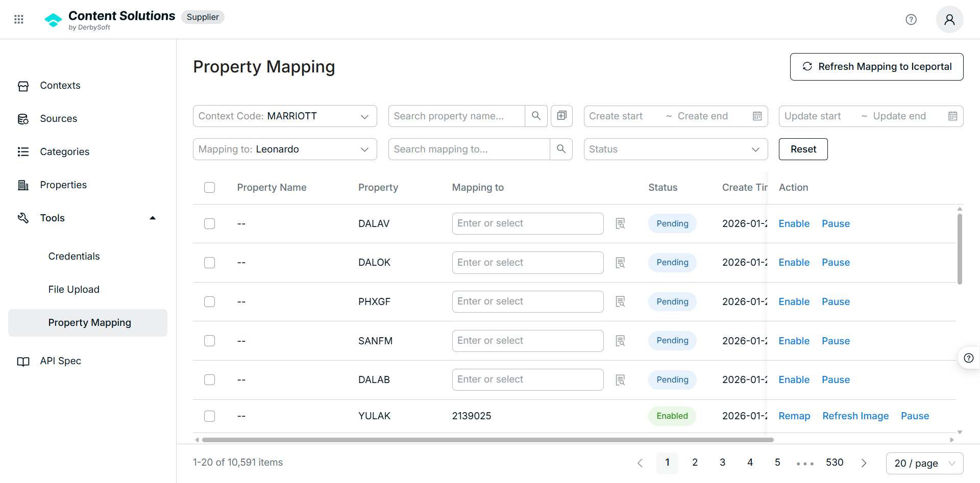Click the Reset filters button
The image size is (980, 483).
click(x=803, y=149)
